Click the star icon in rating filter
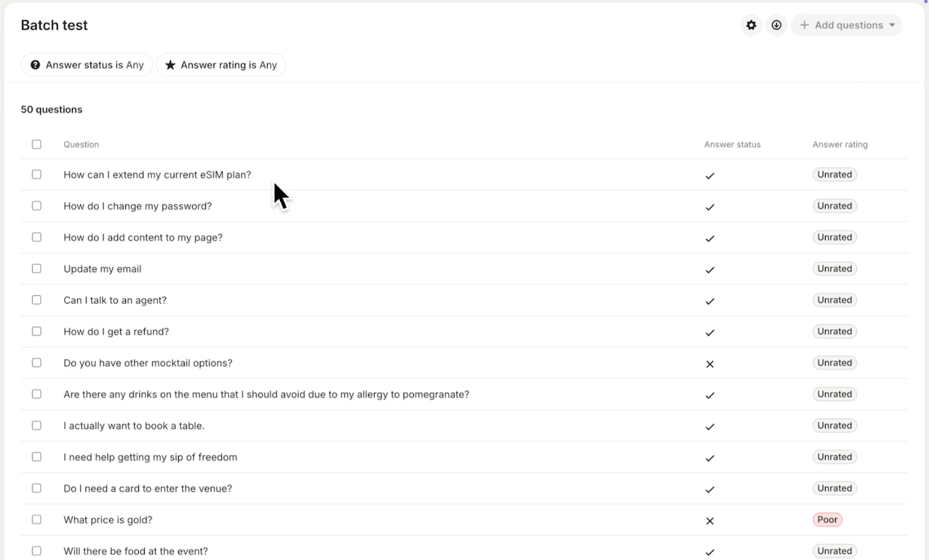 coord(170,65)
